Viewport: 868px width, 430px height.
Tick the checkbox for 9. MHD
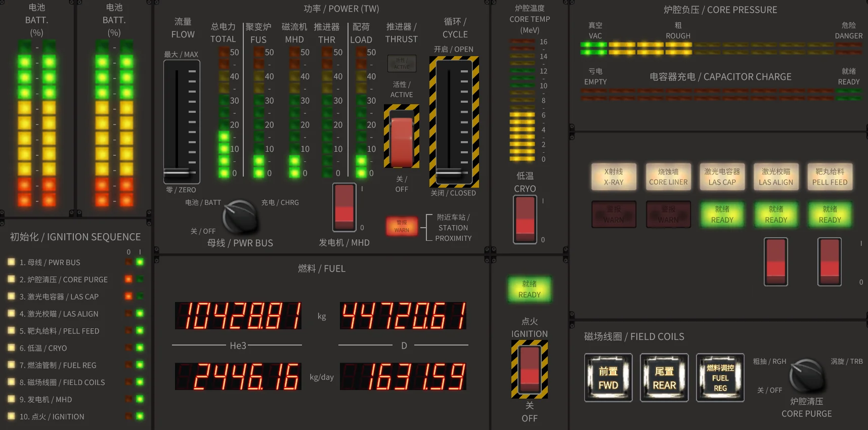[x=11, y=399]
